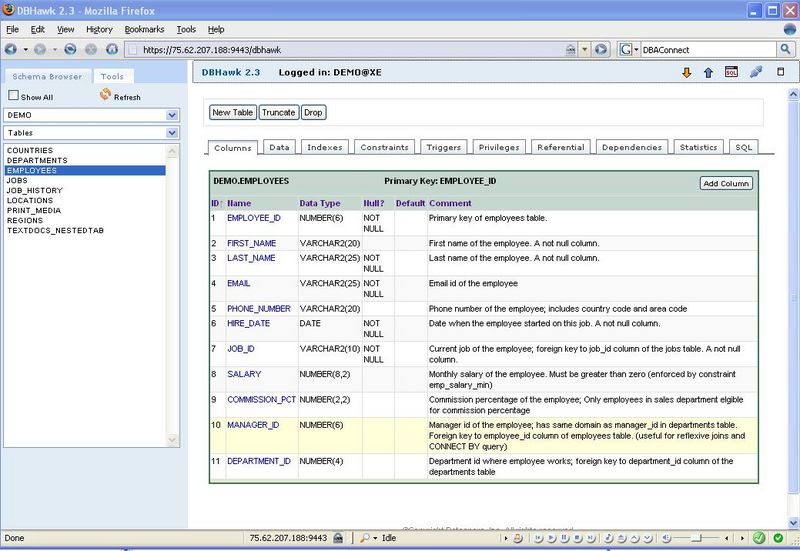Open the back history dropdown arrow
Viewport: 800px width, 551px height.
[25, 49]
